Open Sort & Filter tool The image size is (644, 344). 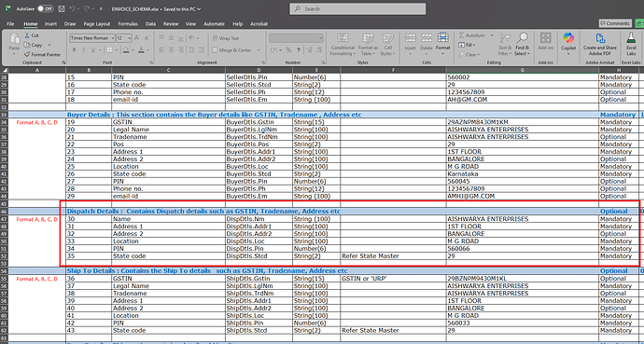pos(504,45)
